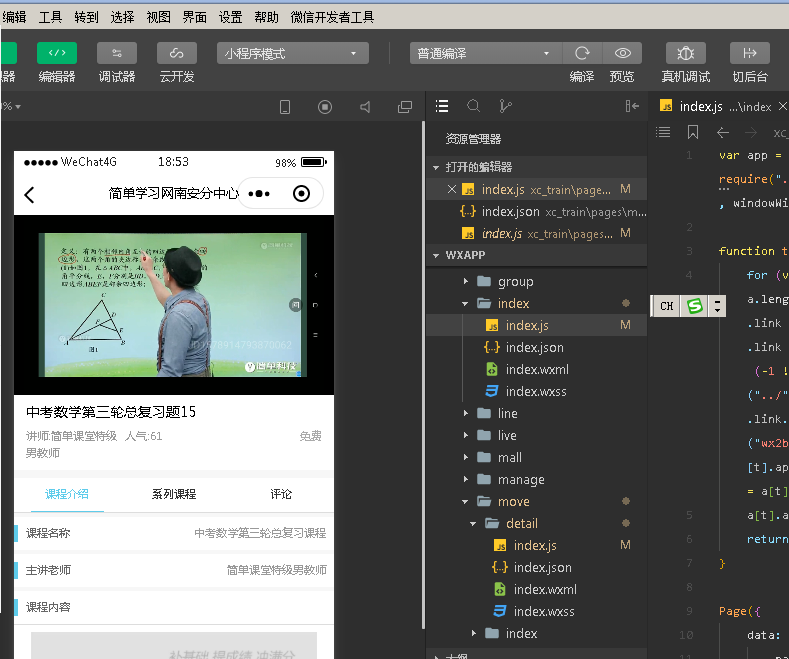
Task: Expand the mall folder
Action: 536,457
